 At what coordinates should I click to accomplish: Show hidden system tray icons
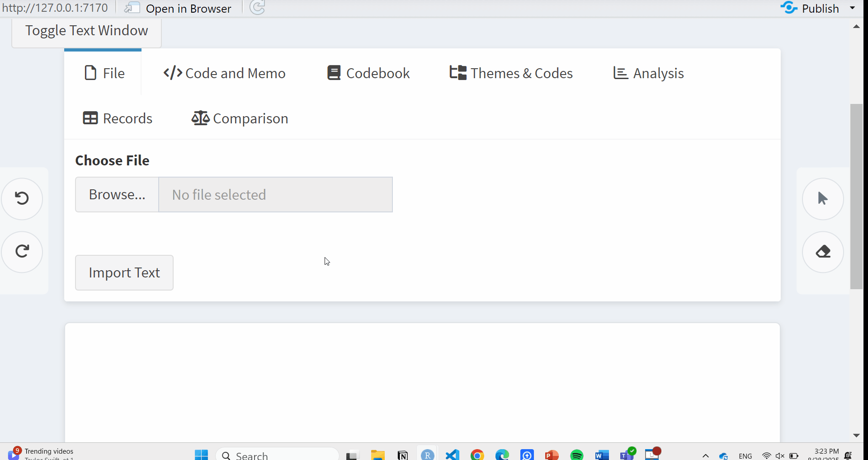[705, 455]
